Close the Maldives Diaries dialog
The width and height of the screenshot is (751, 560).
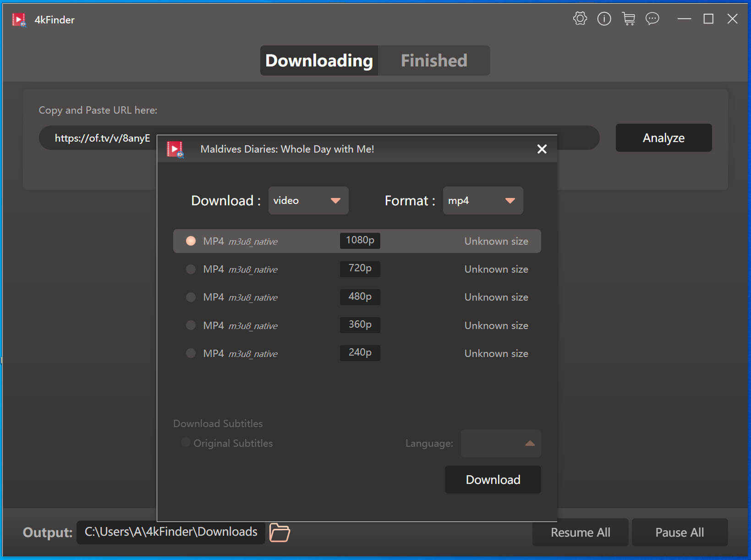pos(542,149)
